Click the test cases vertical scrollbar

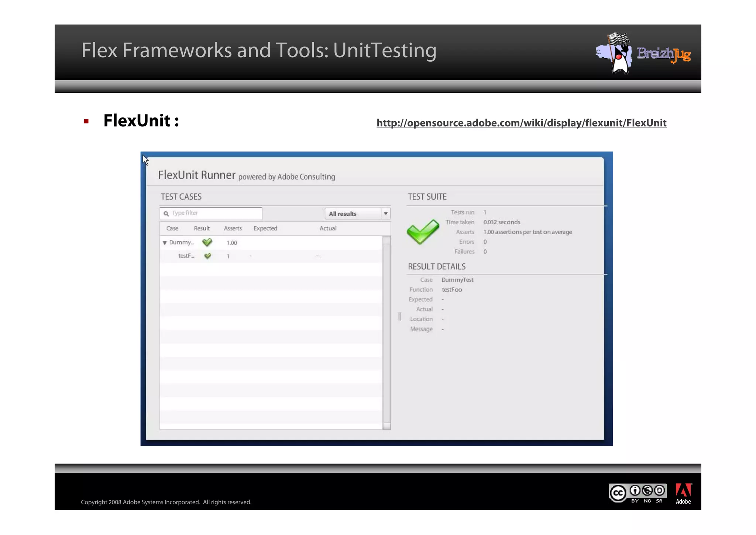(386, 333)
